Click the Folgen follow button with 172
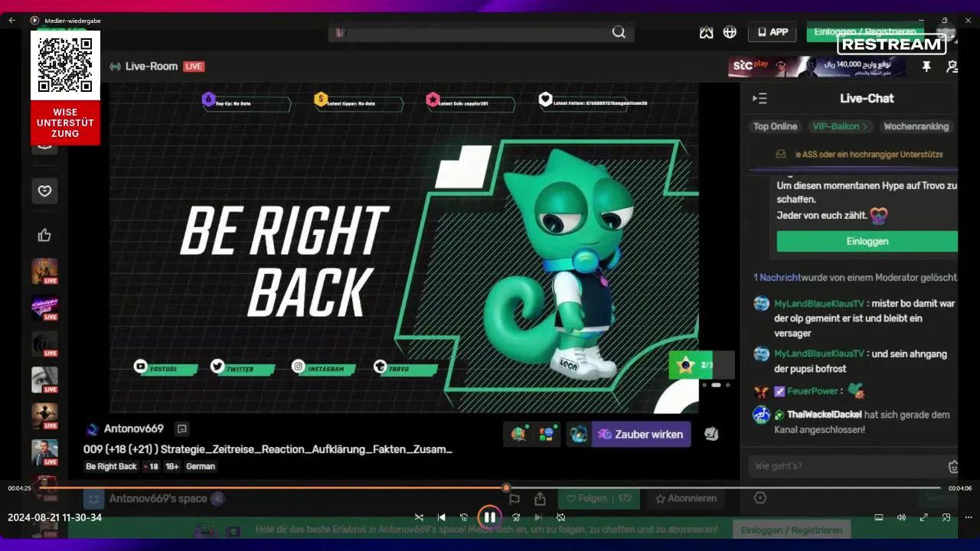Viewport: 980px width, 551px height. click(598, 498)
